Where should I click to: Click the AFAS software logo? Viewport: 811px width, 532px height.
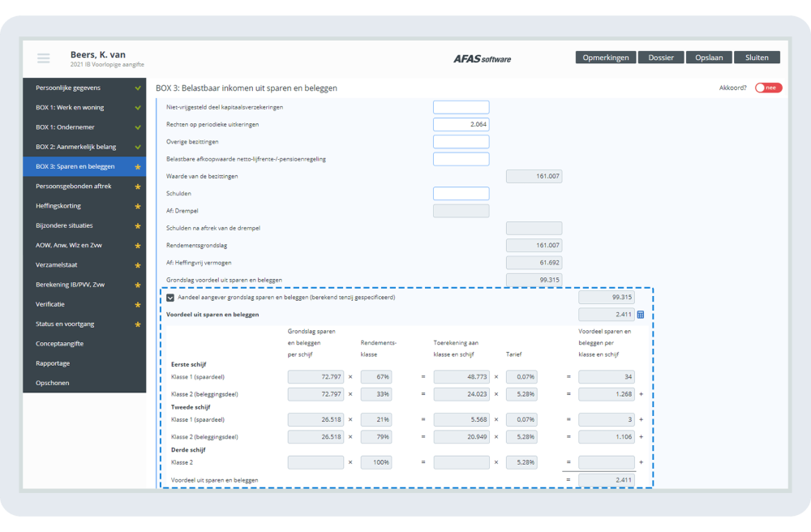[x=482, y=59]
